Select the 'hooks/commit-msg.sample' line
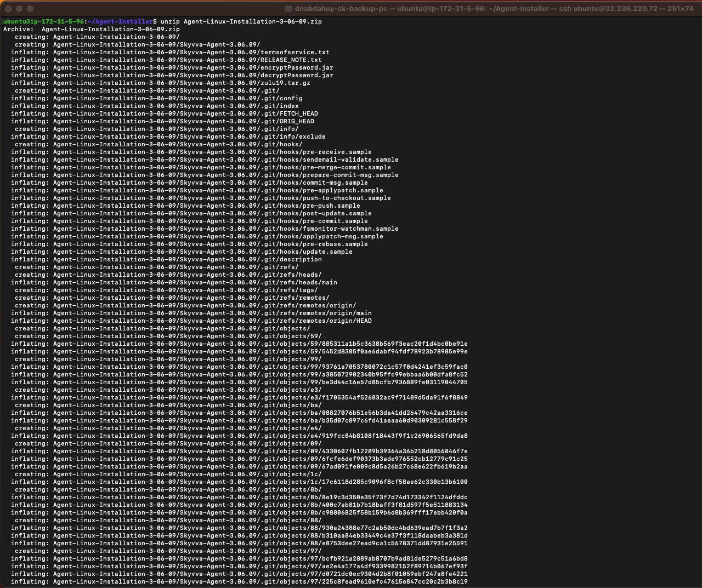The image size is (702, 588). click(x=189, y=182)
